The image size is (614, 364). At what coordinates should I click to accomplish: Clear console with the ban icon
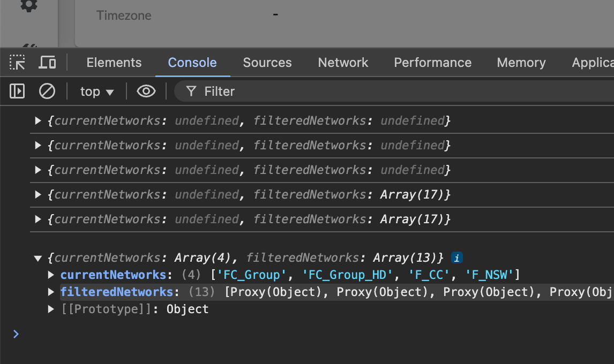tap(47, 92)
